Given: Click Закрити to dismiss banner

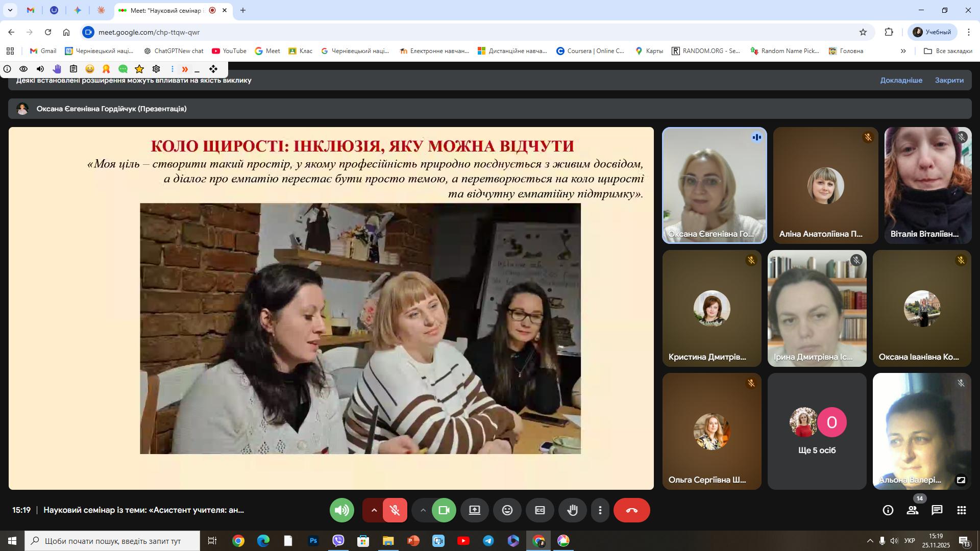Looking at the screenshot, I should pos(949,80).
